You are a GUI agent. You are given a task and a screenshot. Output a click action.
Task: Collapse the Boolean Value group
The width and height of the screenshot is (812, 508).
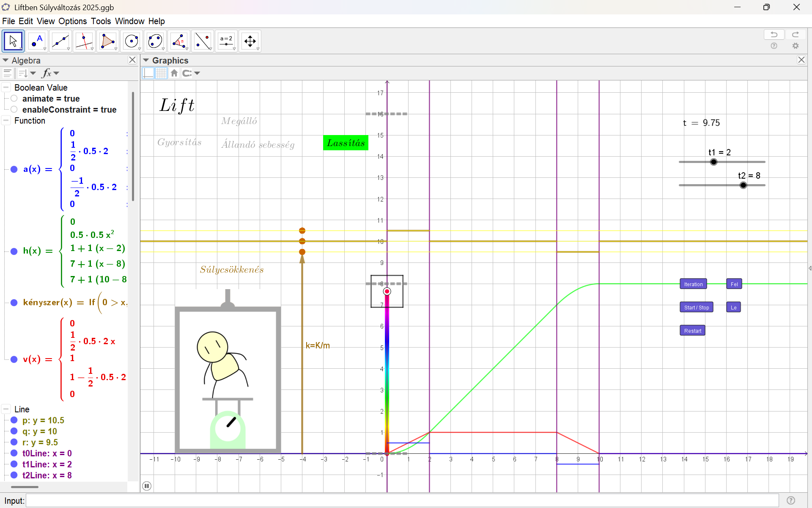tap(6, 88)
